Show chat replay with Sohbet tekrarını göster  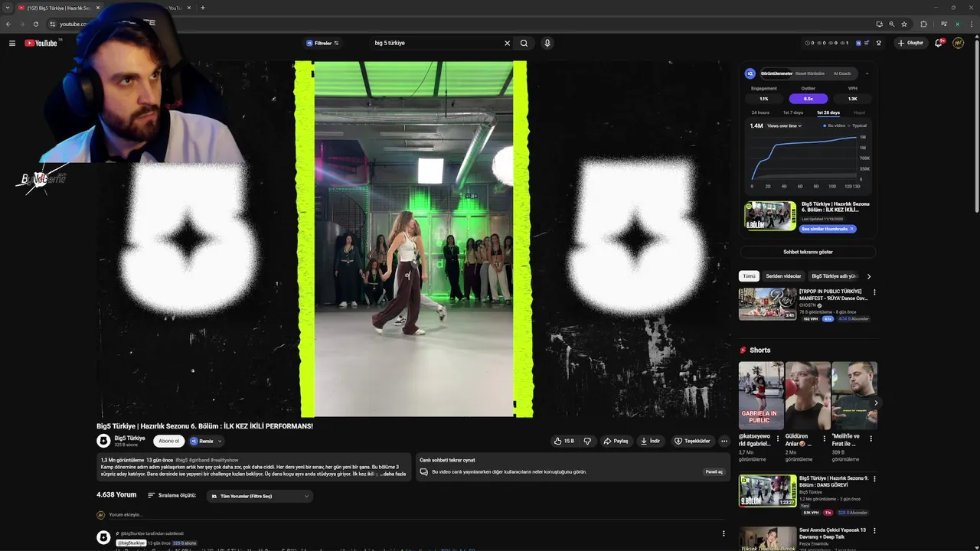tap(808, 252)
